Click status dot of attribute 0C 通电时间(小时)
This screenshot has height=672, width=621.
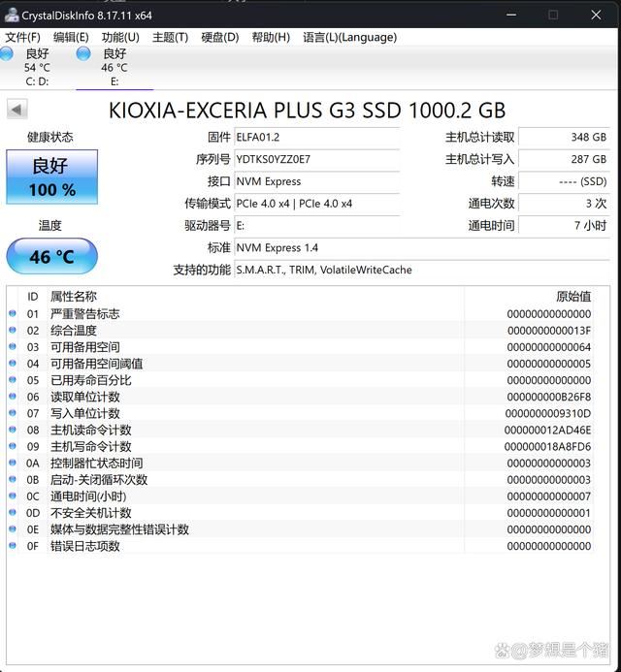(x=13, y=496)
